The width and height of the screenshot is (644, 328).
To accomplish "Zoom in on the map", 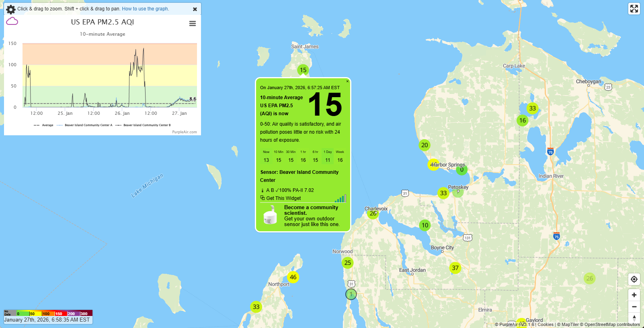I will click(634, 295).
